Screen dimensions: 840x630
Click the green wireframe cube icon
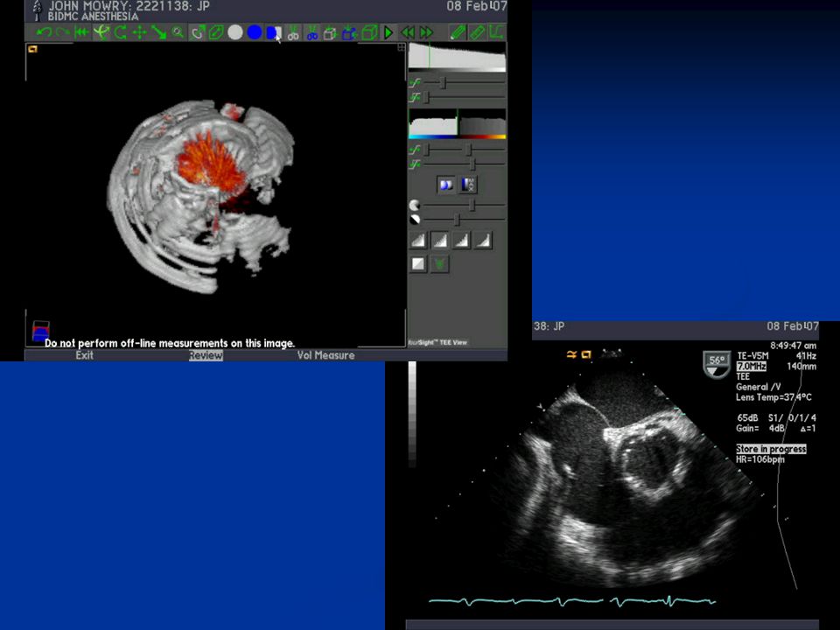[x=369, y=32]
